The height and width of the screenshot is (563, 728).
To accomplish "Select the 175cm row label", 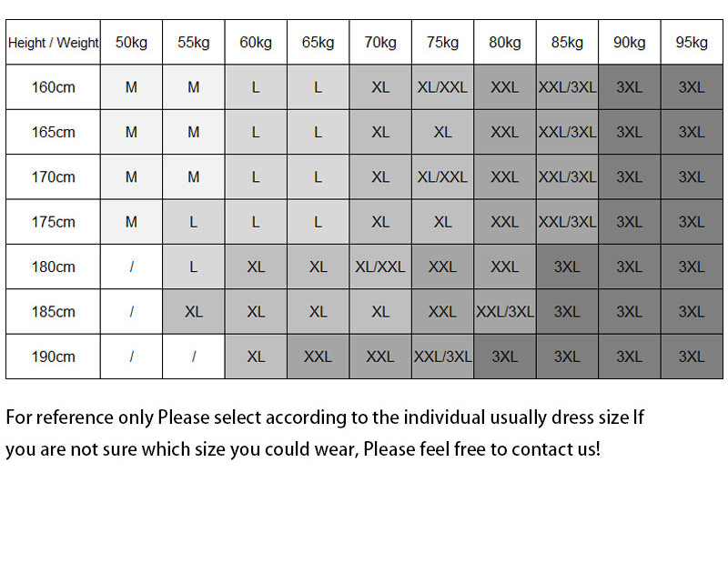I will [53, 222].
